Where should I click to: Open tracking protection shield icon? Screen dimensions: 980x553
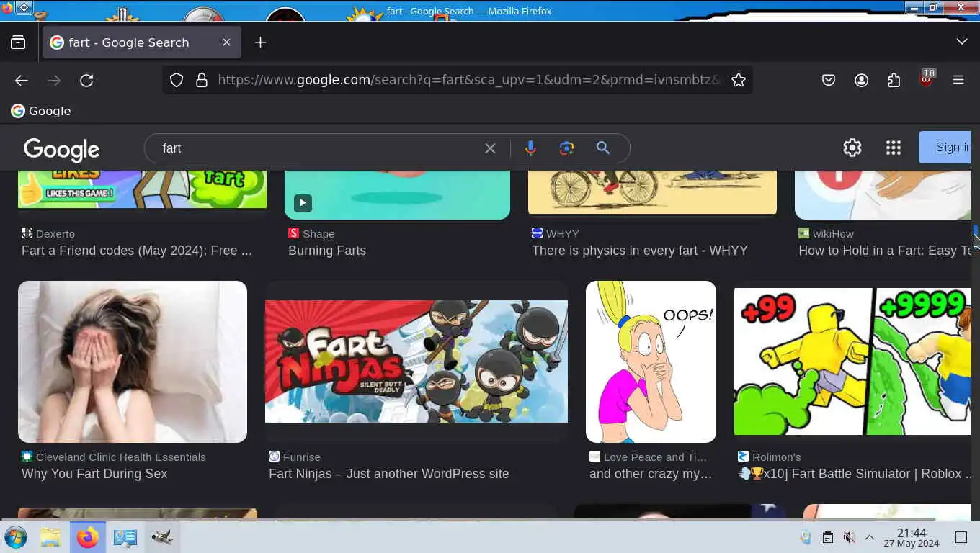click(x=177, y=80)
